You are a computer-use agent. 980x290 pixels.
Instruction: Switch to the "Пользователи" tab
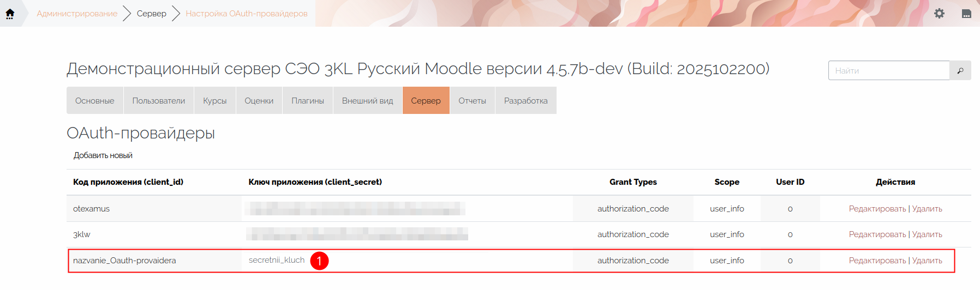click(159, 101)
